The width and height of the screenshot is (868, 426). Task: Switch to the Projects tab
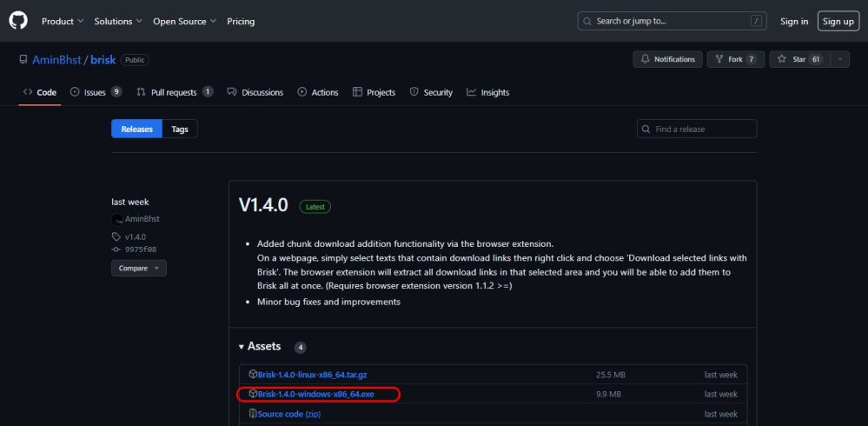[x=374, y=92]
